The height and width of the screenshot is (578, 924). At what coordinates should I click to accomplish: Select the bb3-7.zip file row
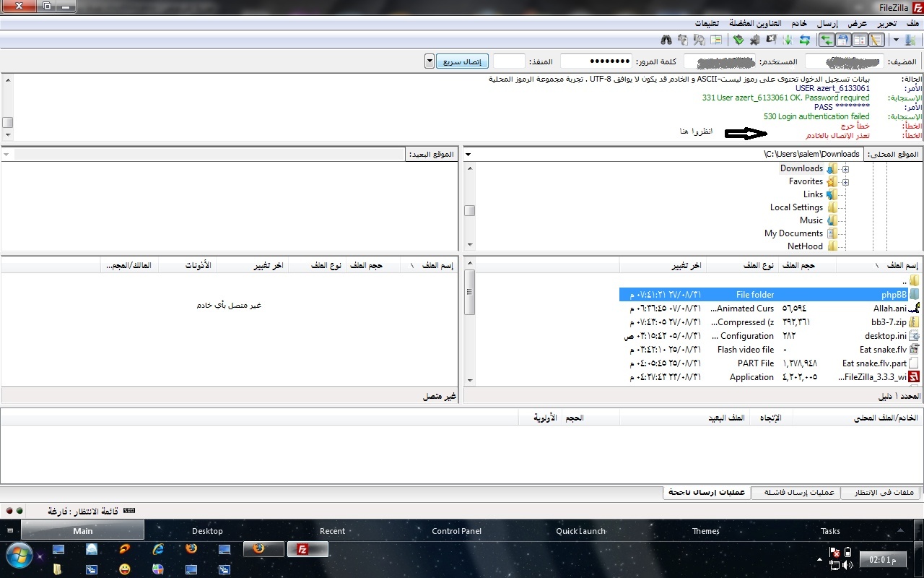[770, 322]
